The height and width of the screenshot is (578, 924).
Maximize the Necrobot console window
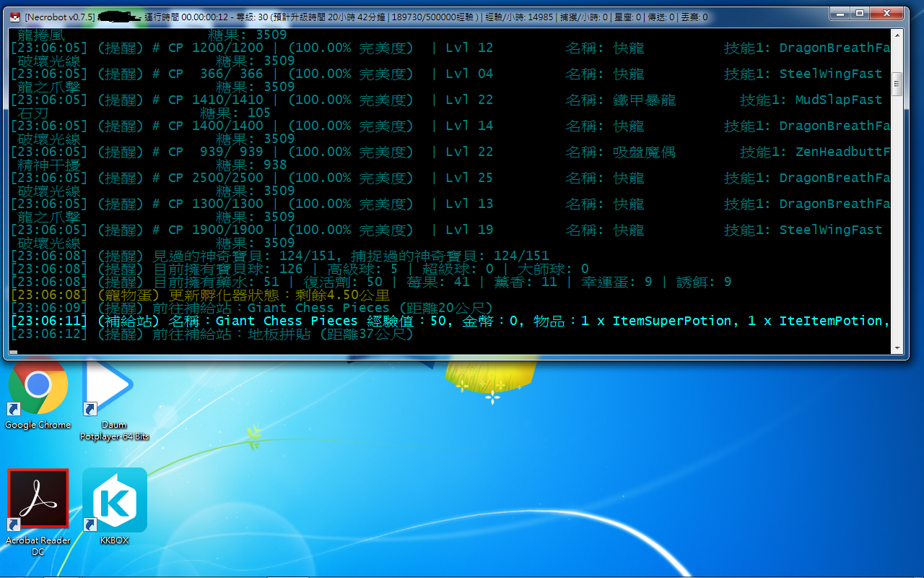coord(859,13)
